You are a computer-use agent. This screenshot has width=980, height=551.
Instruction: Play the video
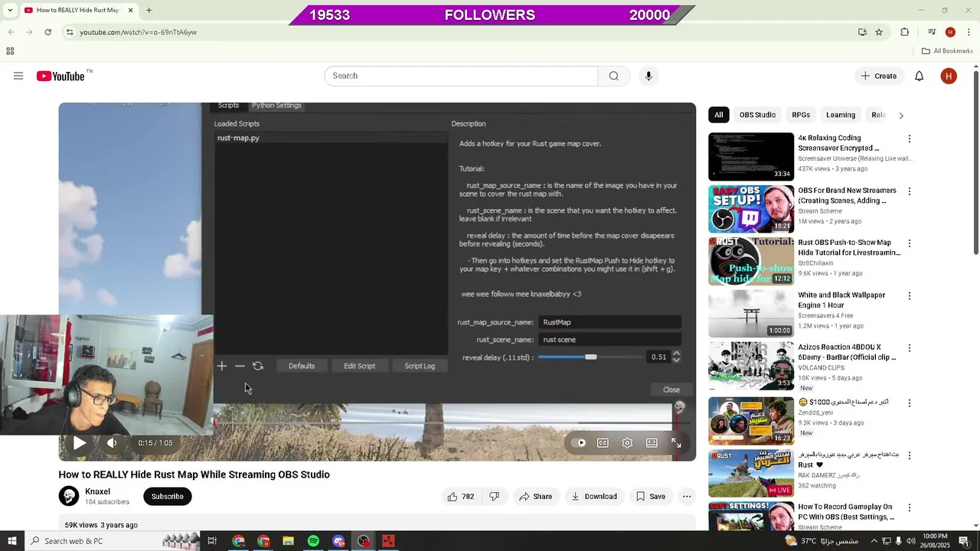point(80,443)
